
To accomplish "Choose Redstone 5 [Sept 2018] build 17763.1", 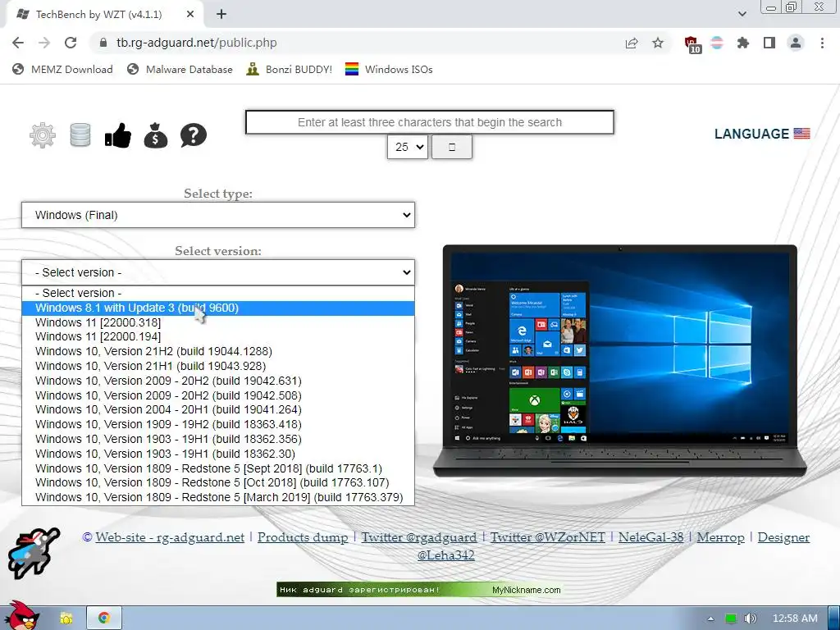I will [x=218, y=468].
